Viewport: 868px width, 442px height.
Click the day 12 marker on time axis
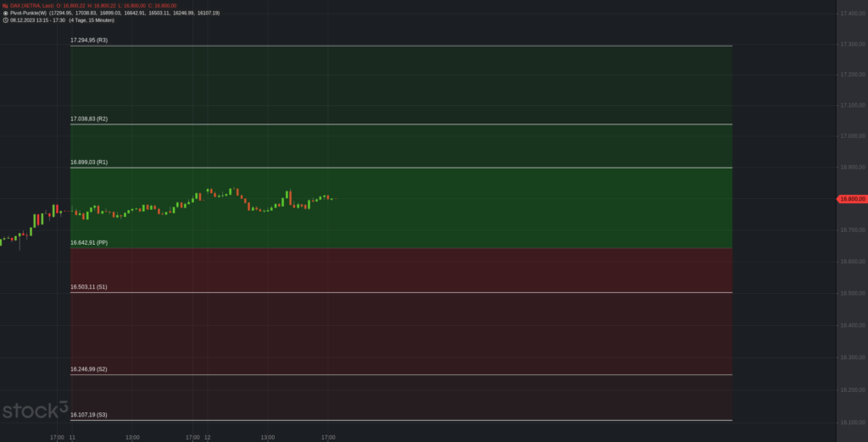click(207, 438)
